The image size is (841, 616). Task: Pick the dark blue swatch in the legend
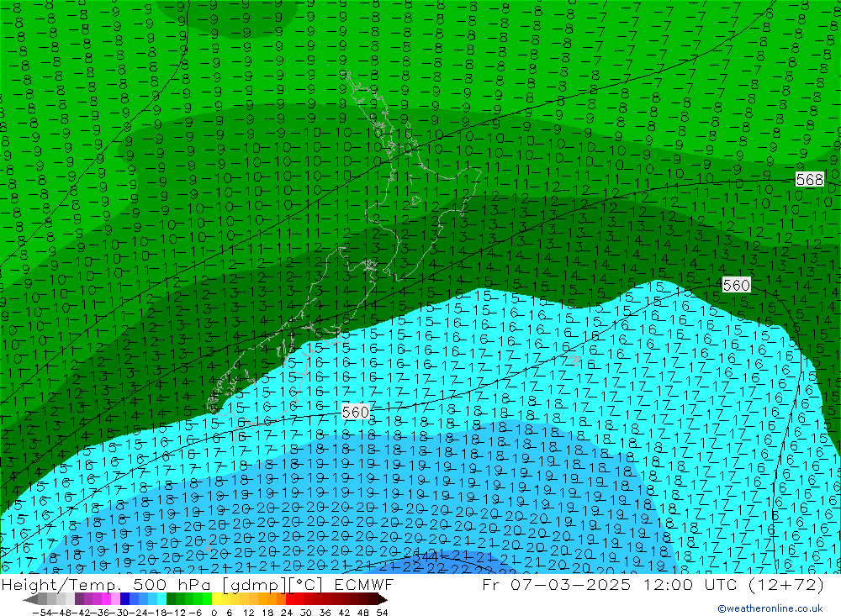tap(124, 599)
